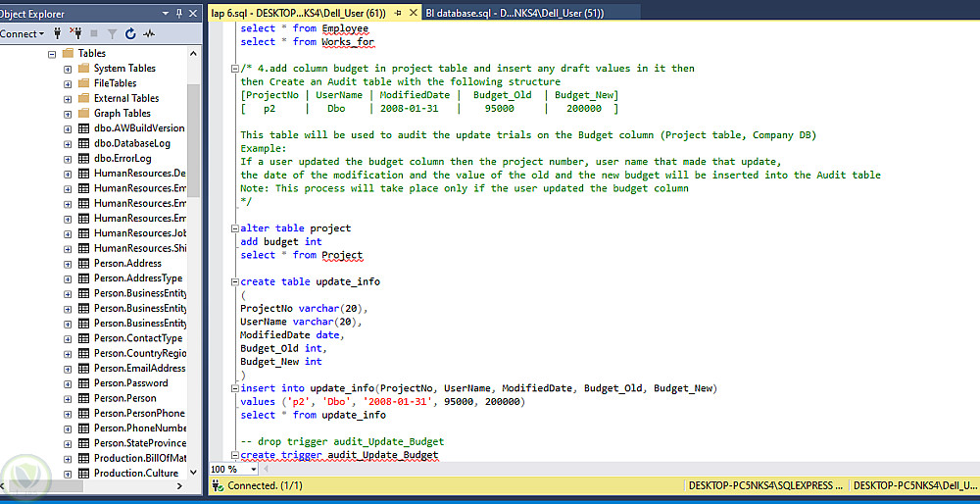The width and height of the screenshot is (980, 504).
Task: Collapse the alter table project outline toggle
Action: tap(235, 228)
